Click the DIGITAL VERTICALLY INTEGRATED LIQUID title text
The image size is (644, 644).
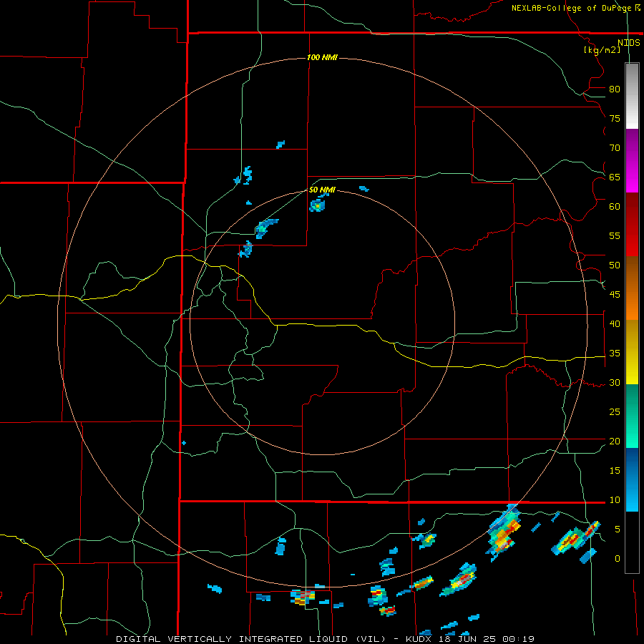coord(232,639)
